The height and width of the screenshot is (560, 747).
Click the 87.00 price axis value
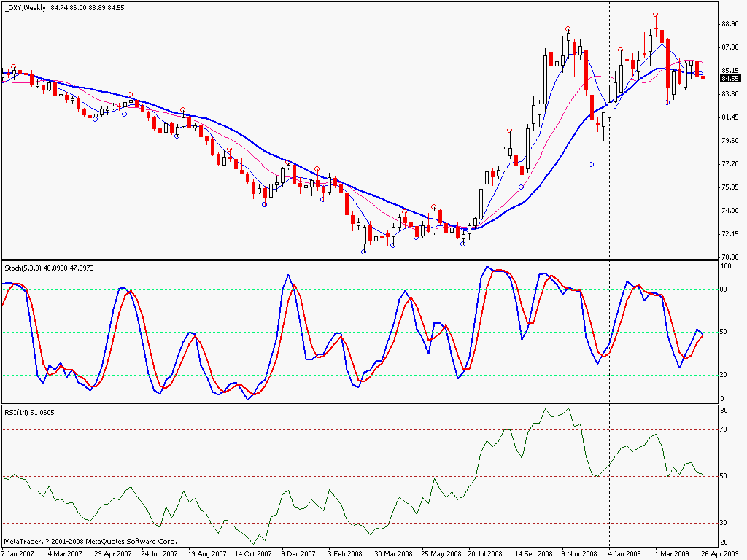tap(730, 47)
